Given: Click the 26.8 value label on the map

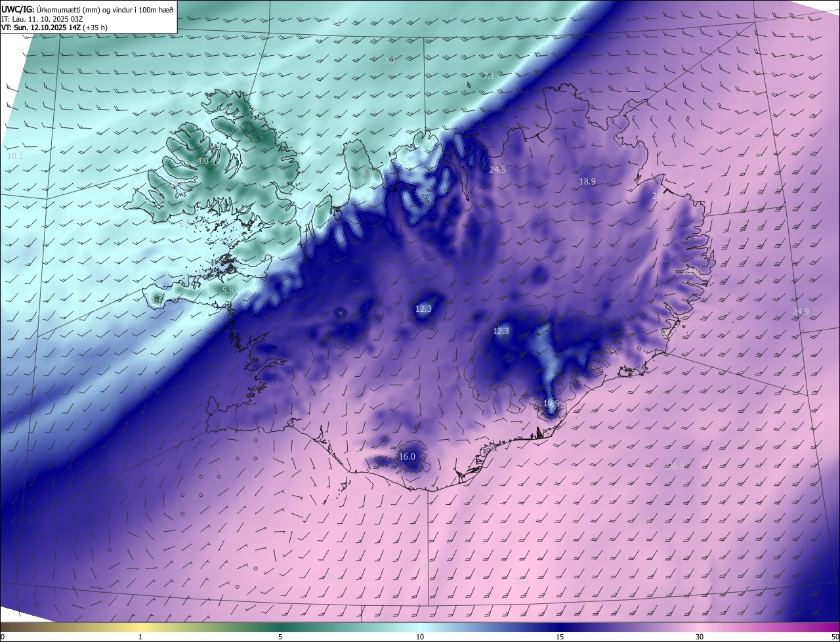Looking at the screenshot, I should [x=677, y=466].
